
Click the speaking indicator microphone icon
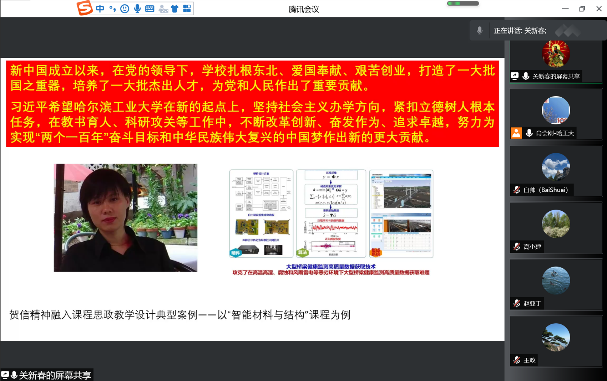coord(480,30)
